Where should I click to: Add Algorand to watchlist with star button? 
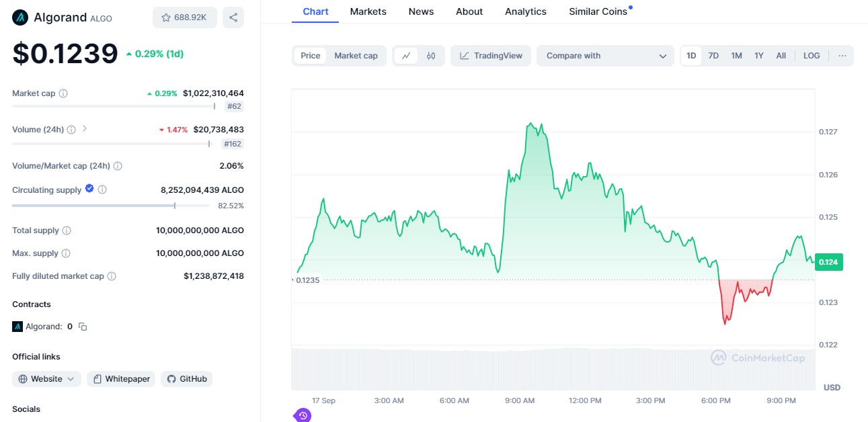pyautogui.click(x=184, y=17)
